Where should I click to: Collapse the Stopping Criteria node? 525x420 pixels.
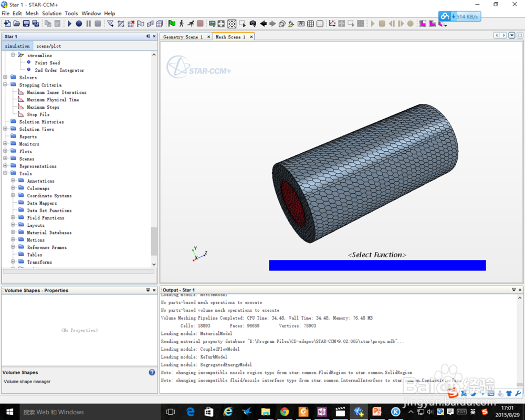tap(5, 85)
